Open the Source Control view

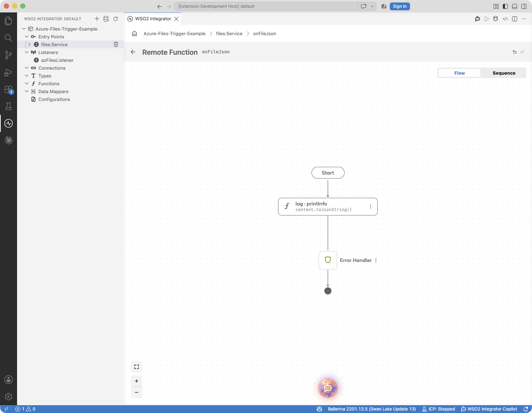tap(9, 55)
